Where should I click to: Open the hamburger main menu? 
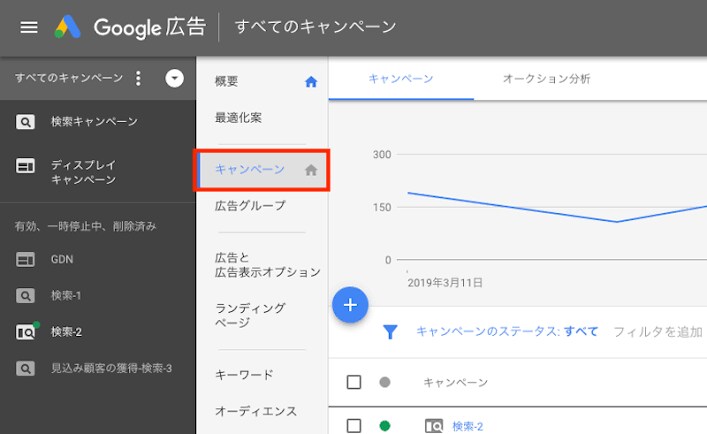(29, 27)
